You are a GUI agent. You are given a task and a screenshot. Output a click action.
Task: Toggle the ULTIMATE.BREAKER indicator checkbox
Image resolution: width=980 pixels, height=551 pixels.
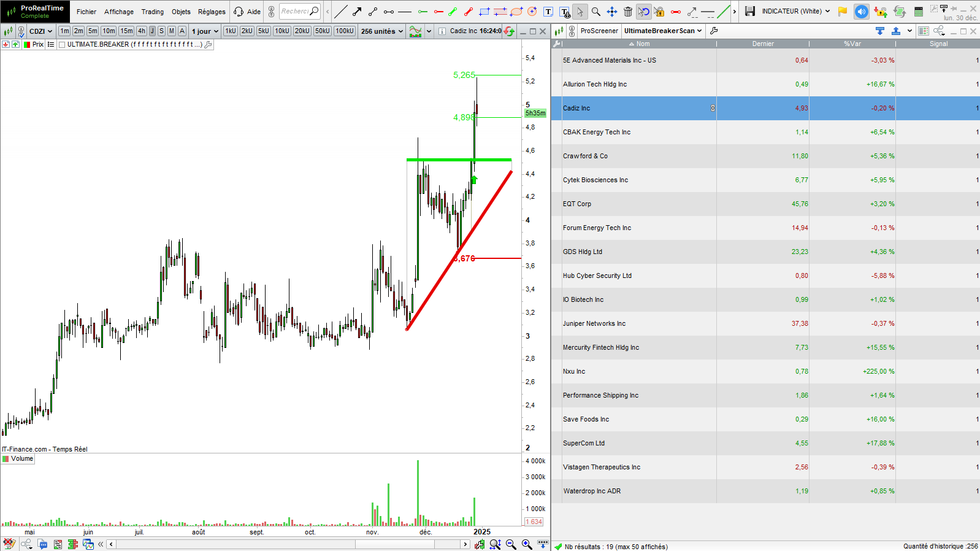(x=62, y=45)
